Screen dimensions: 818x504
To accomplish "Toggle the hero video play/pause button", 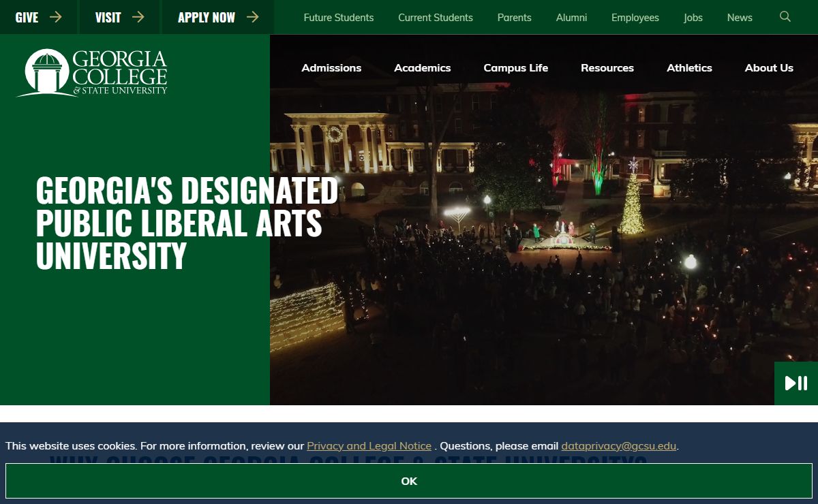I will click(796, 383).
